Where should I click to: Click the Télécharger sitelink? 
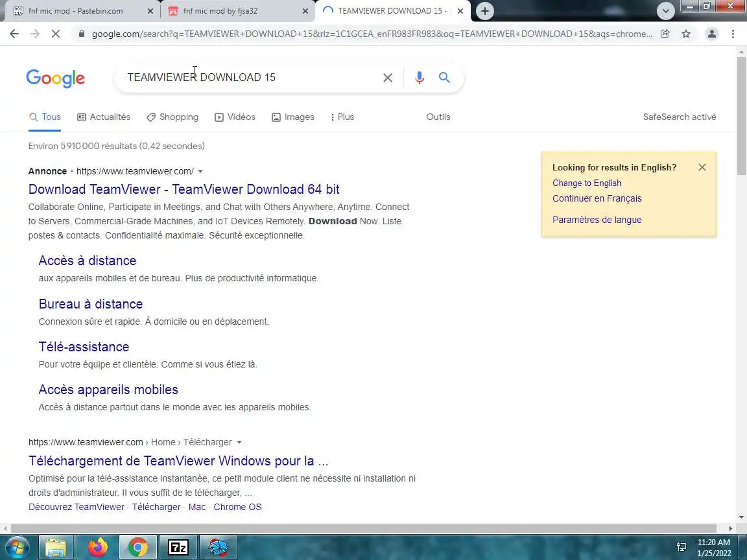pyautogui.click(x=156, y=507)
